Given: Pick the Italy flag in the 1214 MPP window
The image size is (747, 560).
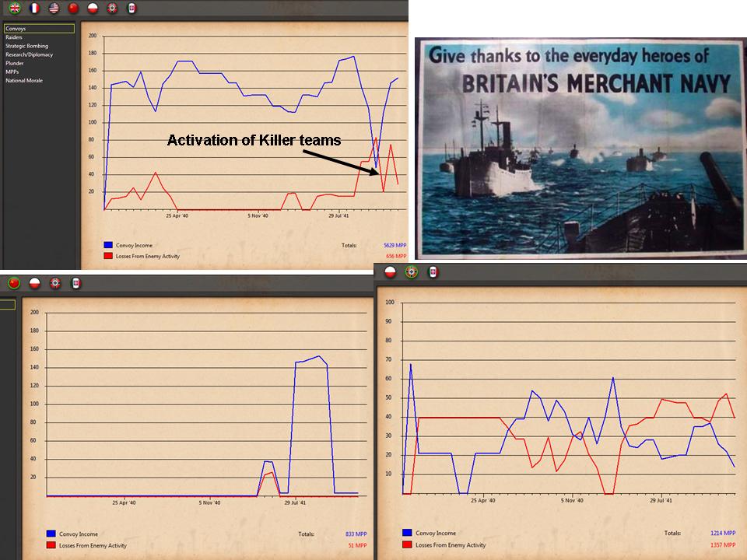Looking at the screenshot, I should point(433,272).
